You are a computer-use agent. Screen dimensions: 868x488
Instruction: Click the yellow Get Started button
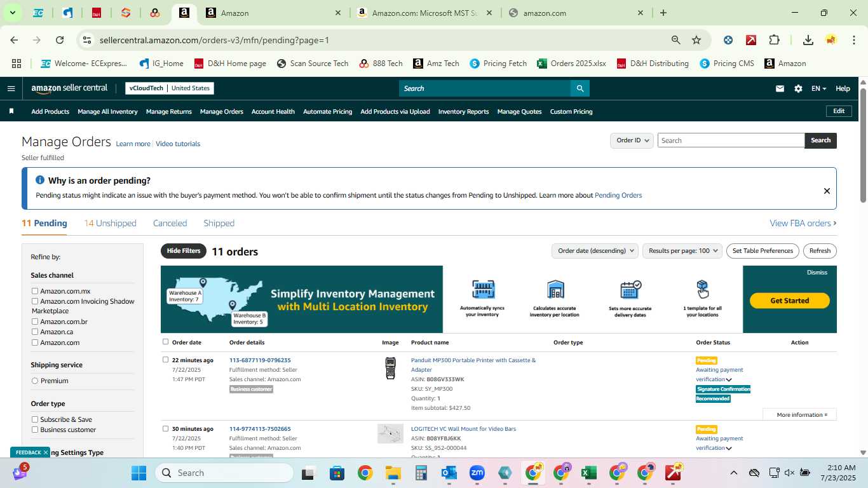point(790,301)
